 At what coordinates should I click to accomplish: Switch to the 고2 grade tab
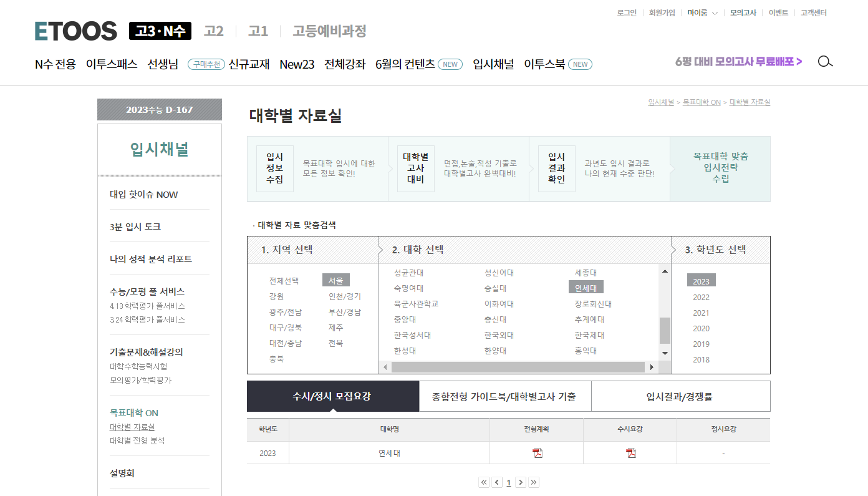[214, 31]
